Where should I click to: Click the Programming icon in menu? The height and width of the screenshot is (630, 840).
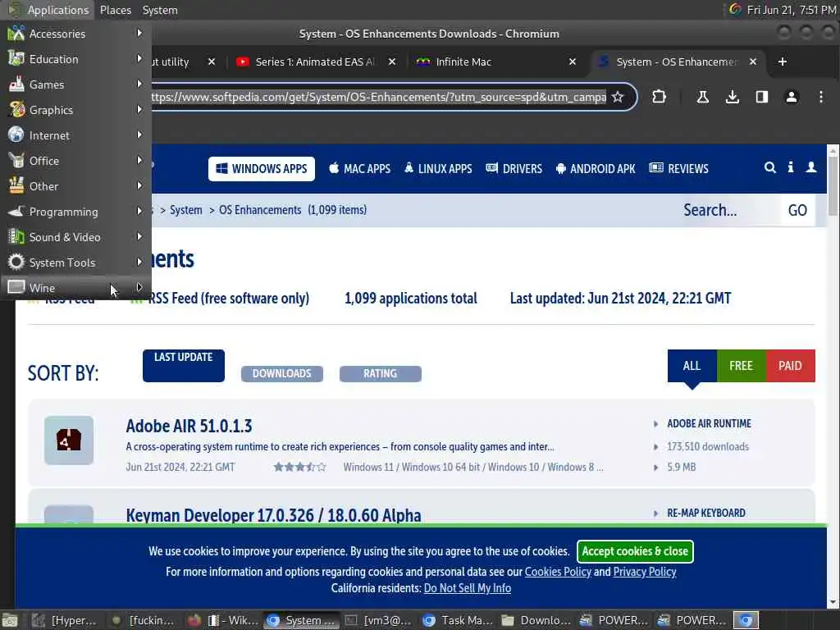16,211
